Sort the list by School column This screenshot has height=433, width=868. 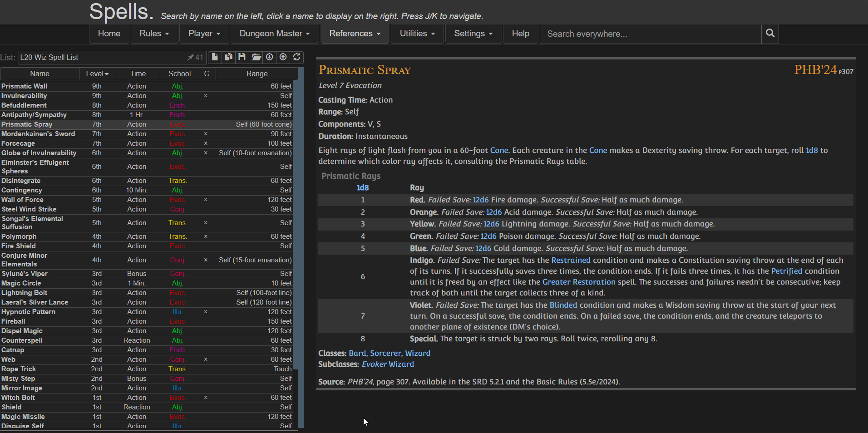(x=180, y=74)
